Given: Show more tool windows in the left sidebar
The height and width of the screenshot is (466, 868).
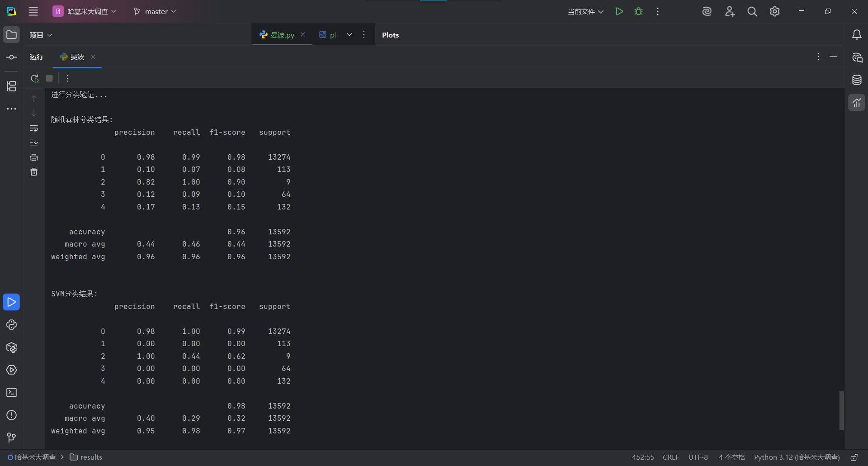Looking at the screenshot, I should (x=11, y=109).
